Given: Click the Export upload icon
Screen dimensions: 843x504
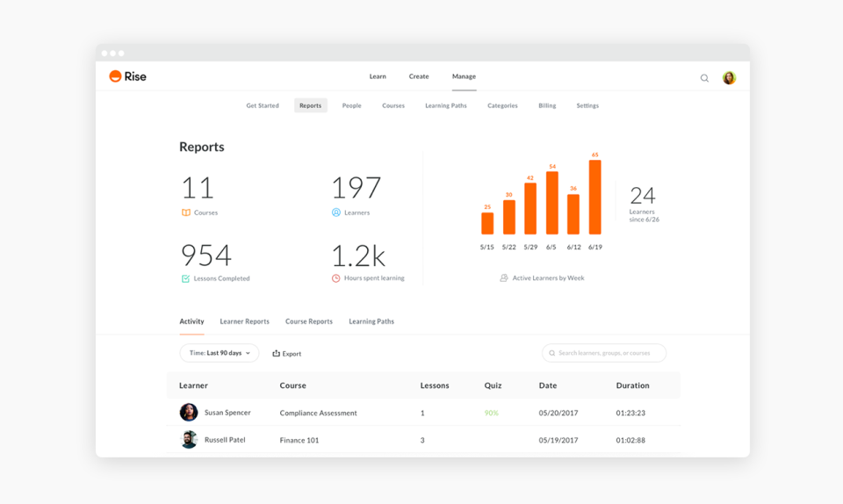Looking at the screenshot, I should point(276,354).
